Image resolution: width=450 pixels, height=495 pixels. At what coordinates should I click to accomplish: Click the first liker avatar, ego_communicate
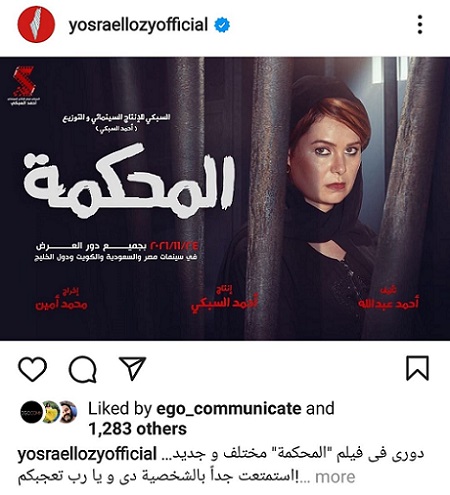[31, 412]
